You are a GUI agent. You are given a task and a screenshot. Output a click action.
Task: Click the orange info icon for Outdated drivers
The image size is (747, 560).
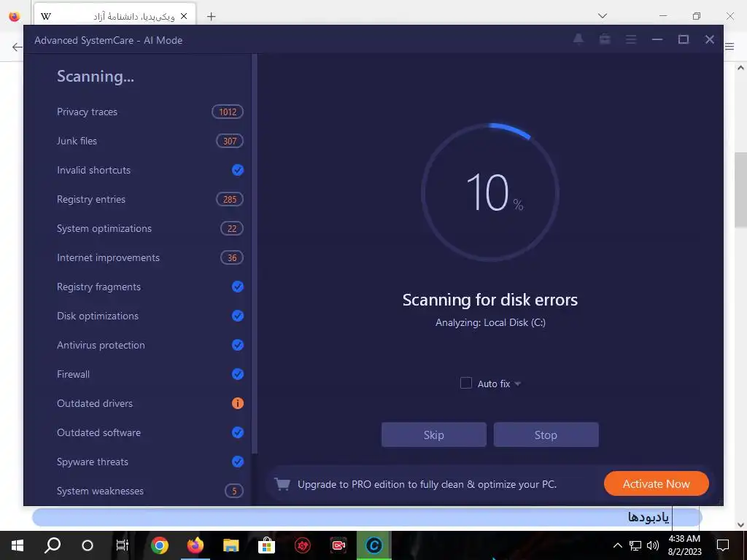tap(237, 403)
